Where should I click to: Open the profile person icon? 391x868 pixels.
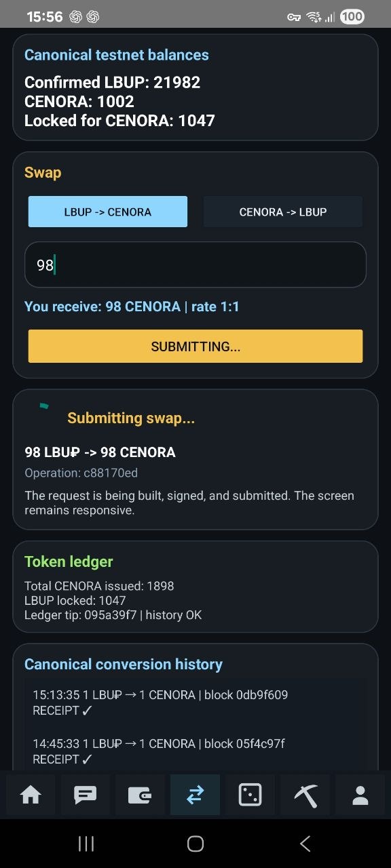[x=360, y=795]
